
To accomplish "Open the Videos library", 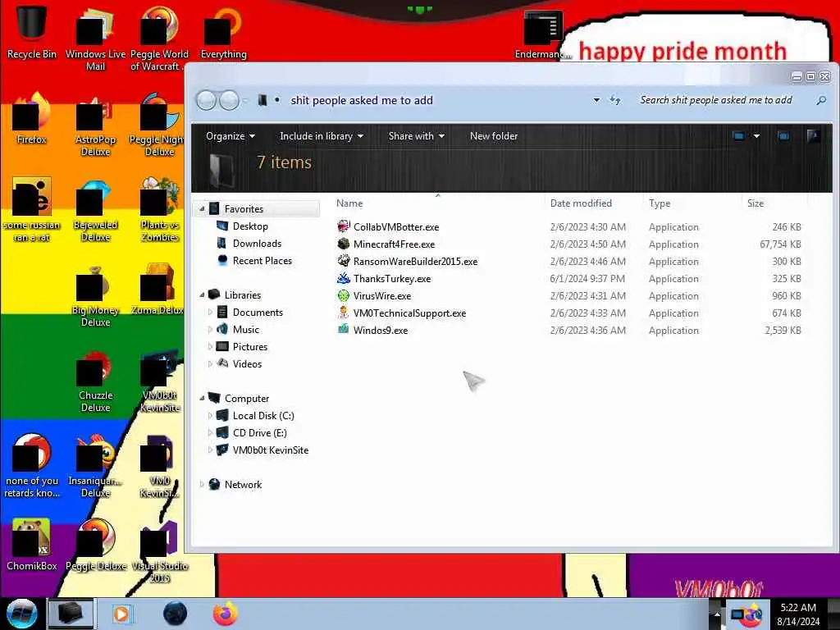I will tap(247, 363).
